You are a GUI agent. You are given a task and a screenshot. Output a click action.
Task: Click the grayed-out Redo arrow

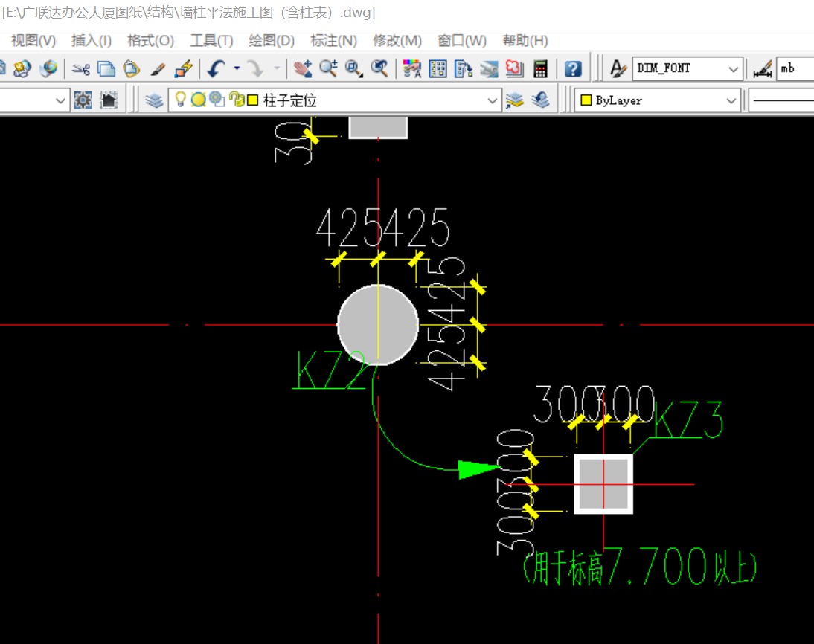tap(255, 68)
